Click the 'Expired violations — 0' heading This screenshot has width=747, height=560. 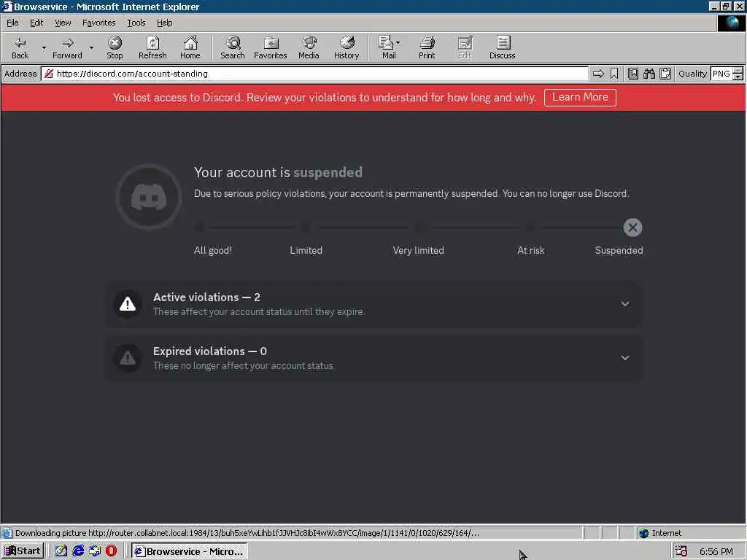coord(209,351)
